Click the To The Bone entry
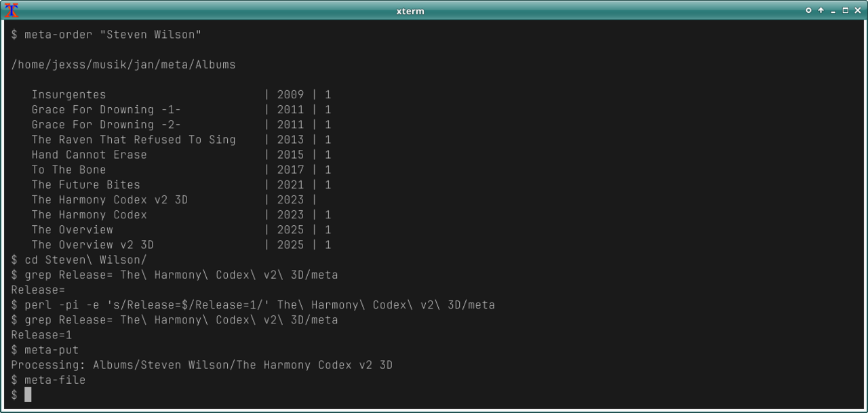The width and height of the screenshot is (868, 413). [x=68, y=170]
